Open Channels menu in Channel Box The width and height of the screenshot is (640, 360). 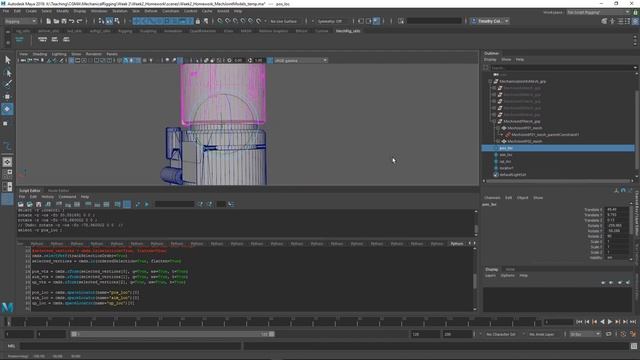click(492, 198)
